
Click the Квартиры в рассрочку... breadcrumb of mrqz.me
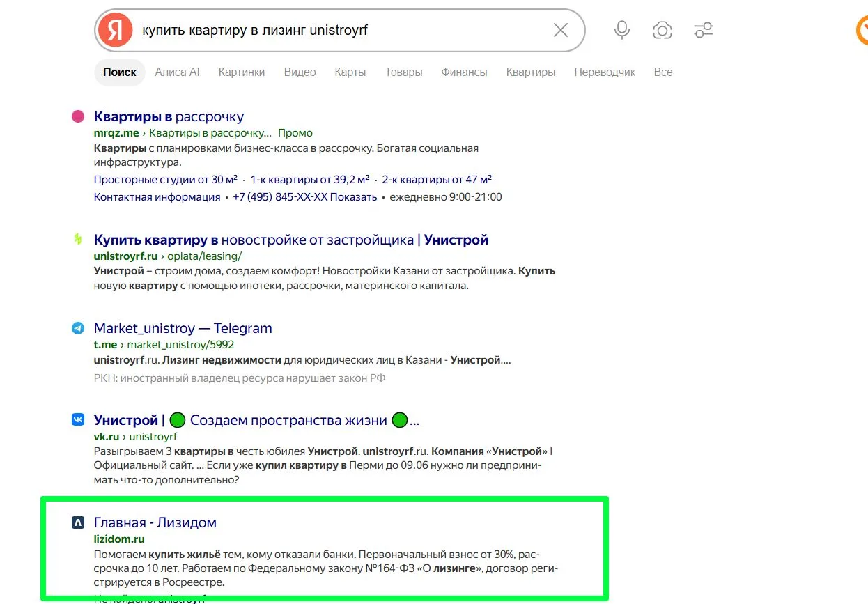tap(210, 133)
